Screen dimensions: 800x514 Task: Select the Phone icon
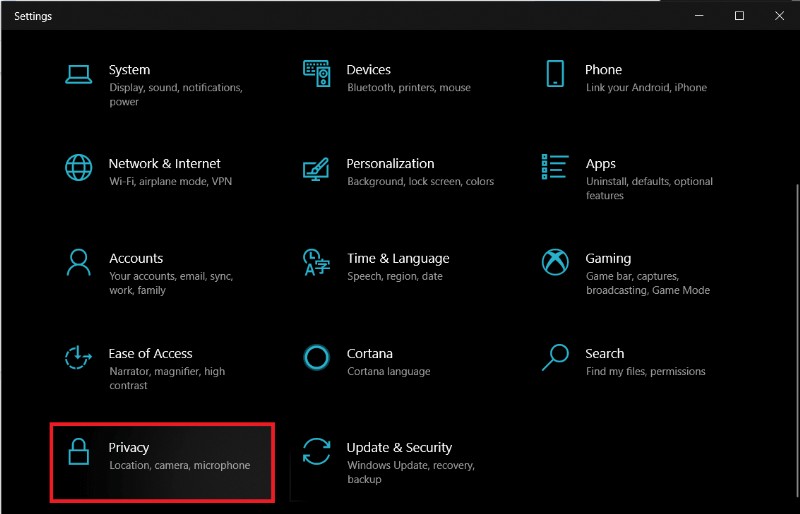click(x=555, y=74)
